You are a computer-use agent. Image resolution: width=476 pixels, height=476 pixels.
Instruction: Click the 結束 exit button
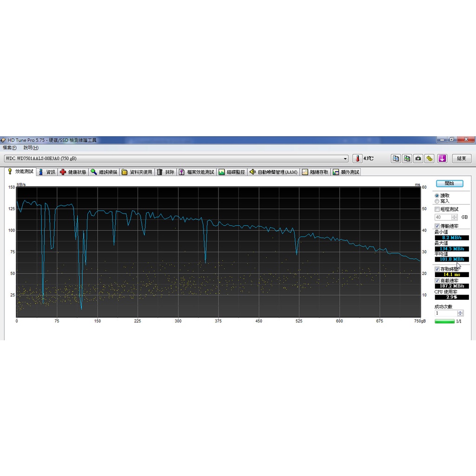coord(461,159)
